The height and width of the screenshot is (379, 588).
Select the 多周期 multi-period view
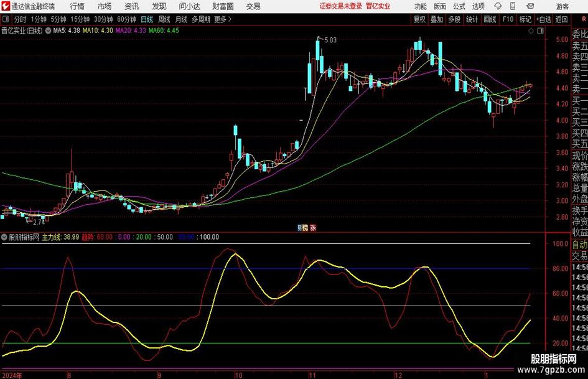201,19
